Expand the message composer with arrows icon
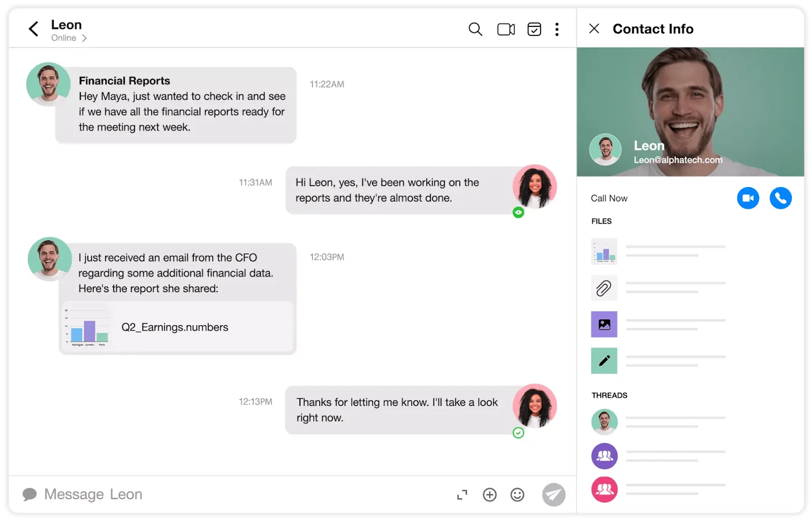Image resolution: width=812 pixels, height=521 pixels. (x=462, y=495)
